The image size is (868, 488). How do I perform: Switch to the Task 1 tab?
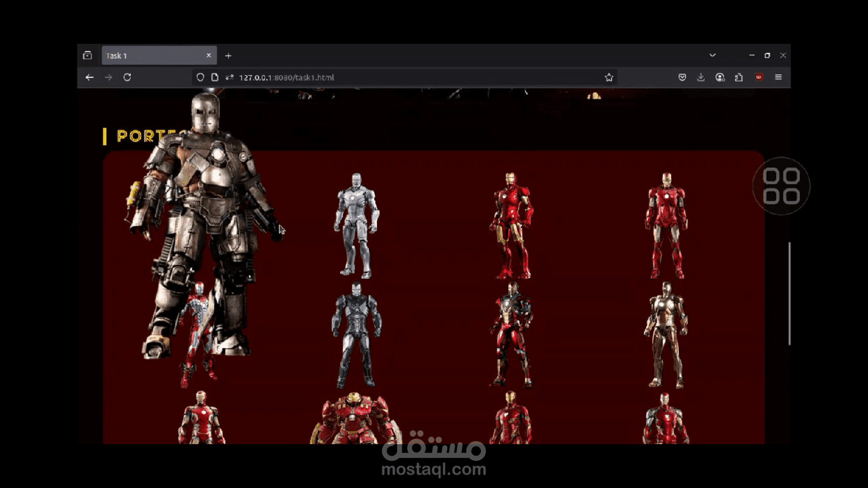tap(153, 56)
